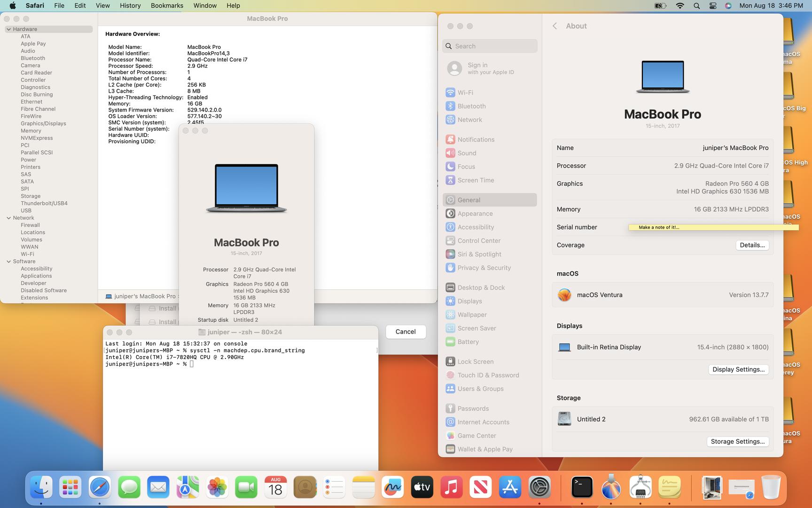Image resolution: width=812 pixels, height=508 pixels.
Task: Select Firewall under Network
Action: click(30, 225)
